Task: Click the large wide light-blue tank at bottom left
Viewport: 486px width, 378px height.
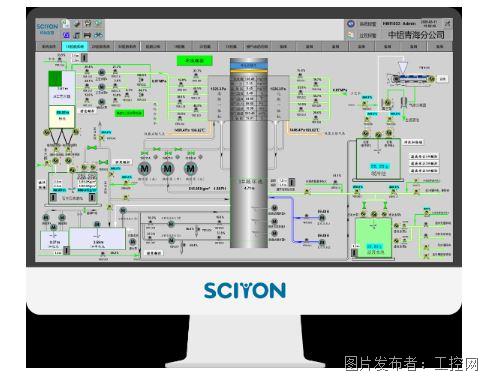Action: 97,239
